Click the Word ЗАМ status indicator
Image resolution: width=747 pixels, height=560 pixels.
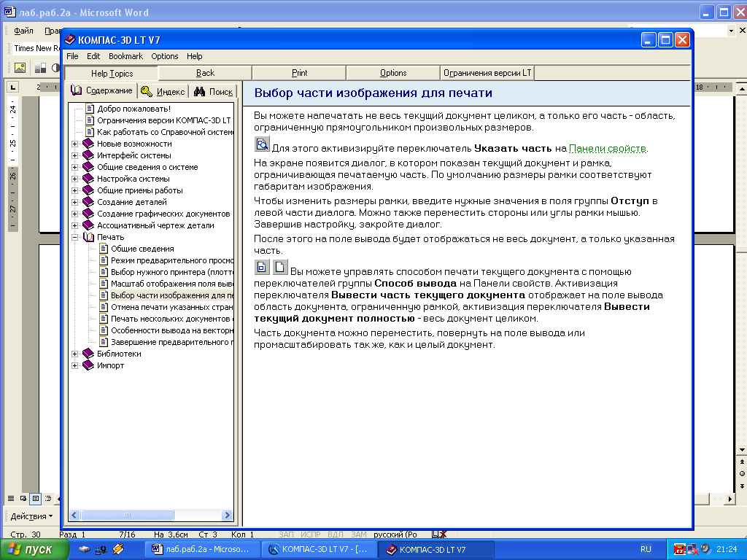(358, 534)
